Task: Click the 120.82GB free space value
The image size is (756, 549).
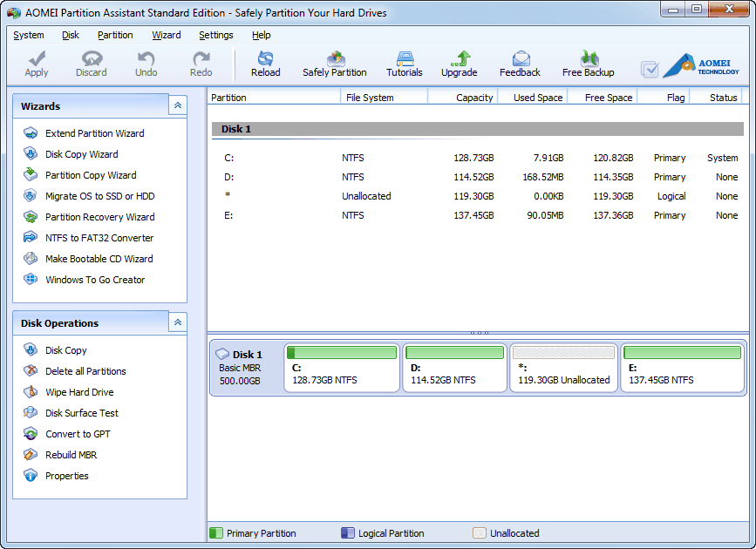Action: 613,158
